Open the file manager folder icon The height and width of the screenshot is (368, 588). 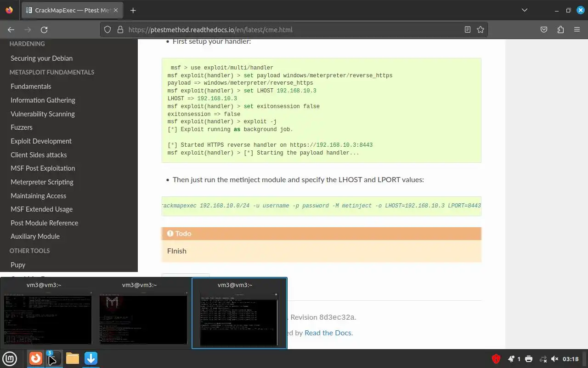pyautogui.click(x=73, y=358)
